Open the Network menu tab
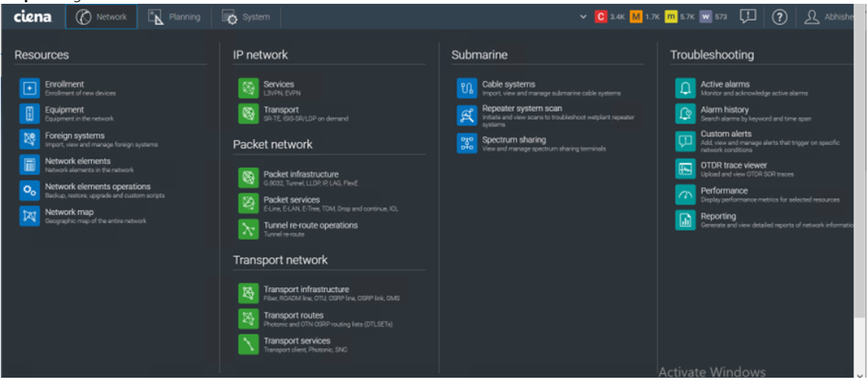Image resolution: width=868 pixels, height=380 pixels. [x=101, y=17]
